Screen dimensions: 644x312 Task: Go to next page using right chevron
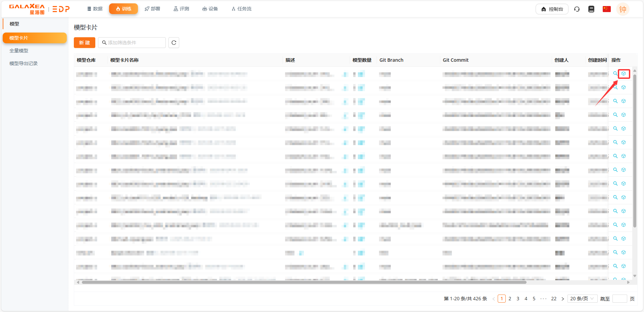(x=563, y=299)
